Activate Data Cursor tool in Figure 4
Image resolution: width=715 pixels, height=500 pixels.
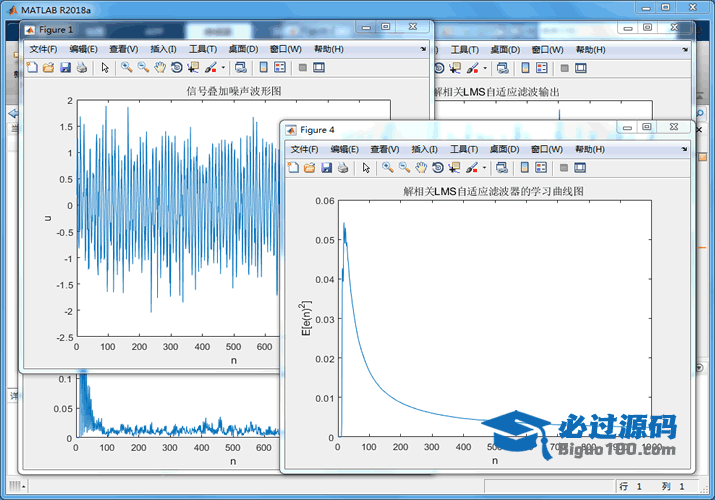point(455,168)
